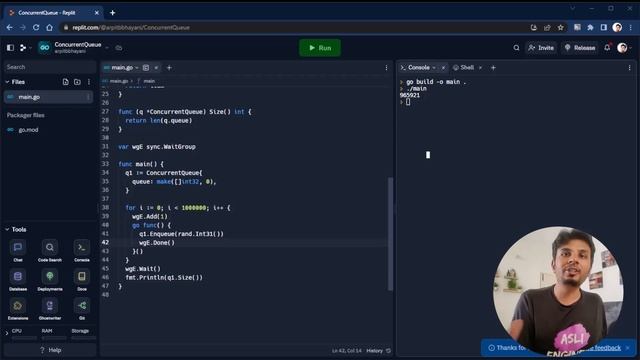Click the cloud sync status icon

(x=119, y=48)
